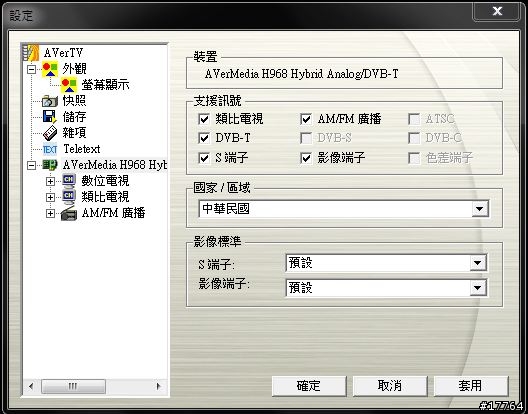
Task: Select 外觀 label in the tree
Action: [x=74, y=69]
